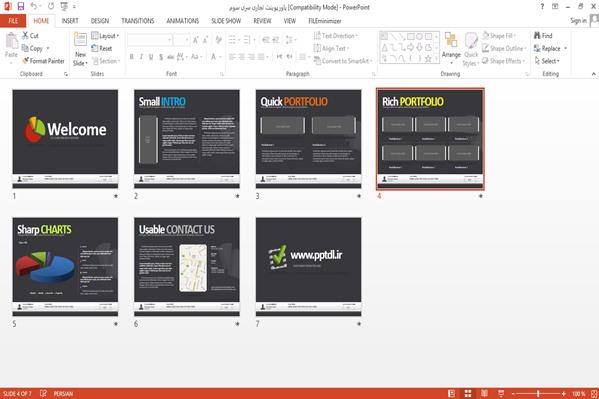Viewport: 599px width, 399px height.
Task: Toggle Underline formatting
Action: click(x=151, y=57)
